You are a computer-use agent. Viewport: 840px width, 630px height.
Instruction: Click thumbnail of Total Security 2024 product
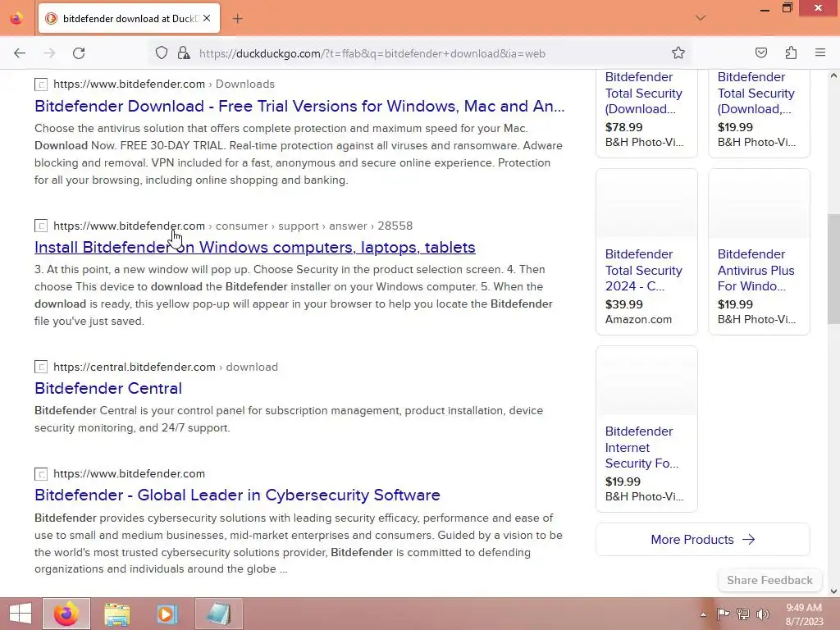646,203
